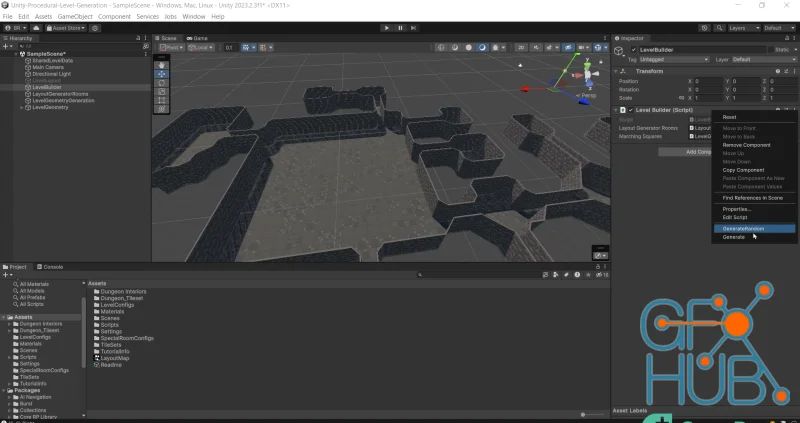The width and height of the screenshot is (800, 423).
Task: Click the Position X input field
Action: tap(708, 82)
